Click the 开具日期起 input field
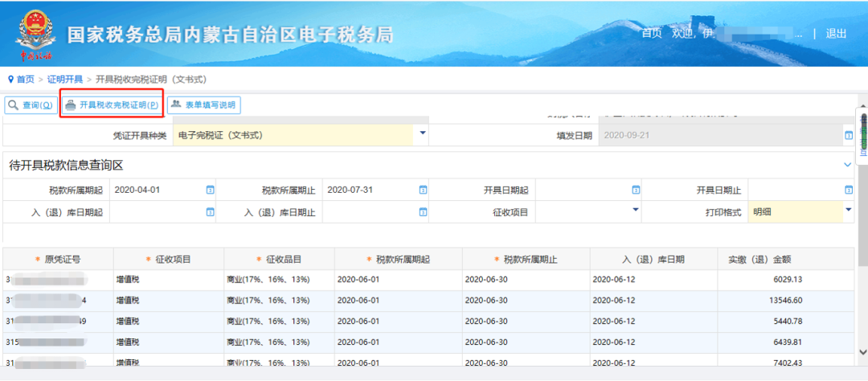The height and width of the screenshot is (381, 868). 583,190
